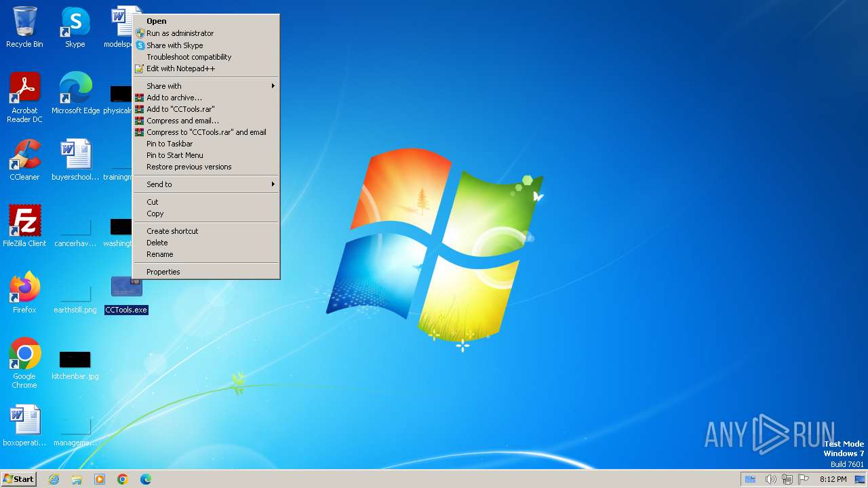The width and height of the screenshot is (868, 488).
Task: Choose Rename from the context menu
Action: coord(206,254)
